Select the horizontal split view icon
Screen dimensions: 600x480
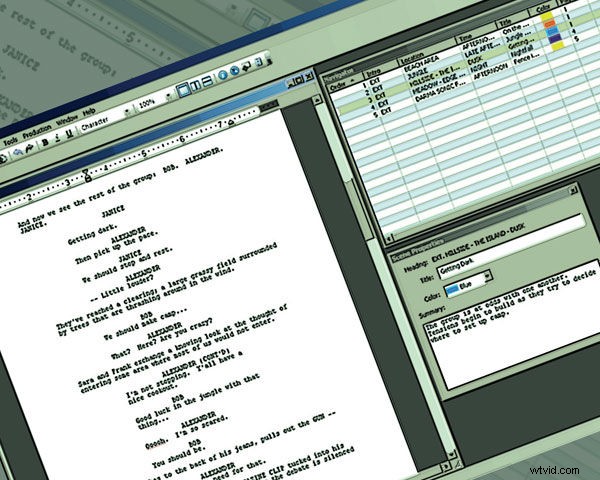[207, 81]
